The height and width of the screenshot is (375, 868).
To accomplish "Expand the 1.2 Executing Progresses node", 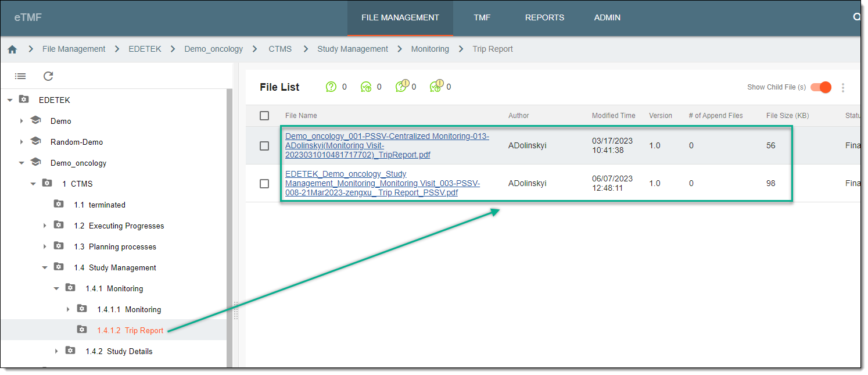I will (x=45, y=226).
